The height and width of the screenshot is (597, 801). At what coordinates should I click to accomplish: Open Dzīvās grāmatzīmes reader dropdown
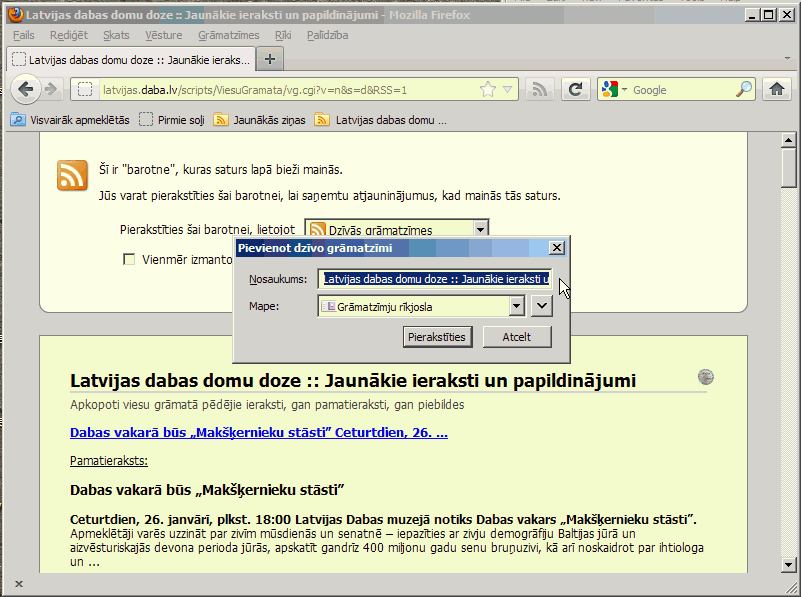(x=396, y=227)
